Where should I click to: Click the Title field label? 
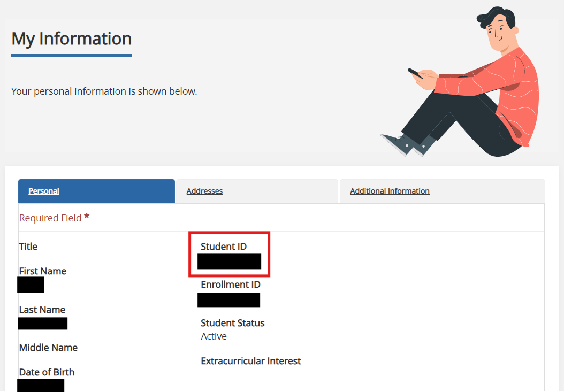click(x=28, y=247)
